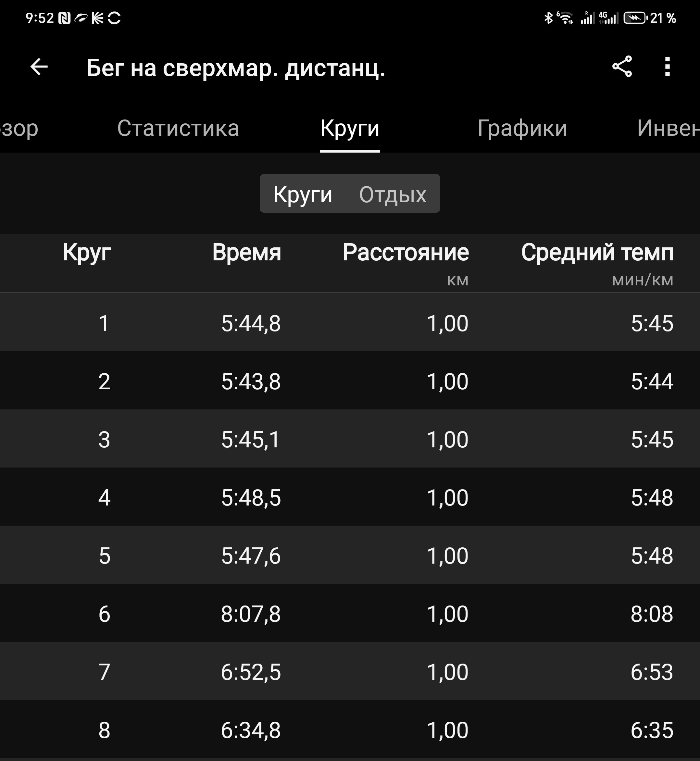The image size is (700, 761).
Task: Tap the battery indicator icon
Action: pyautogui.click(x=635, y=18)
